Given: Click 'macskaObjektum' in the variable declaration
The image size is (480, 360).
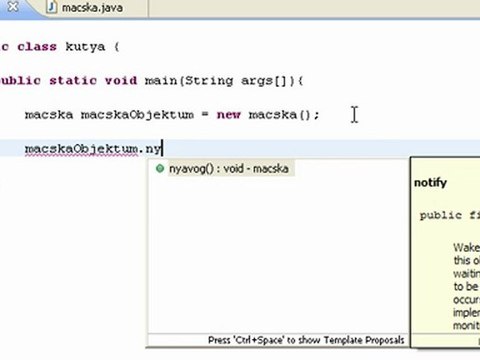Looking at the screenshot, I should pos(137,115).
